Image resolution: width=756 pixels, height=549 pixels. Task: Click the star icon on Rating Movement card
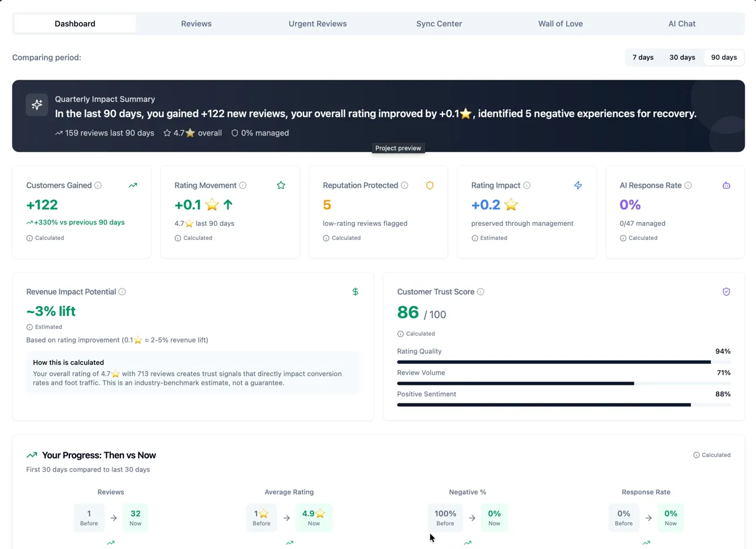point(281,185)
